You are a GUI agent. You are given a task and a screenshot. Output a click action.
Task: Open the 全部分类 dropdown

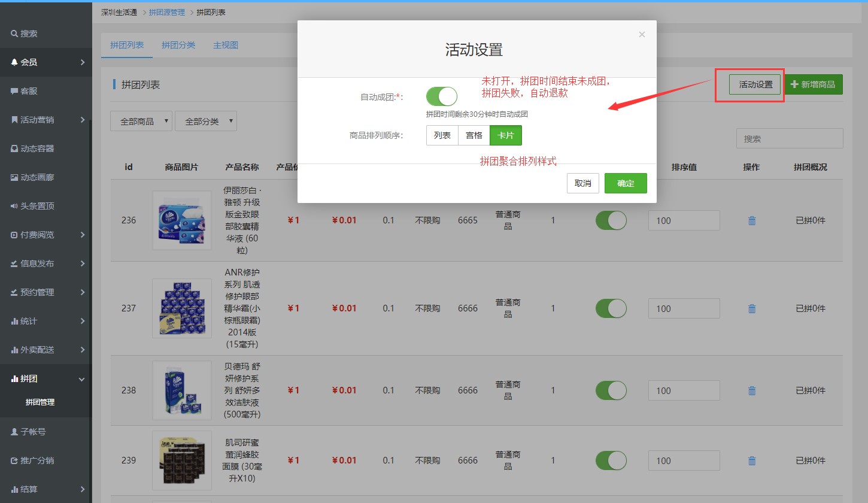coord(205,121)
